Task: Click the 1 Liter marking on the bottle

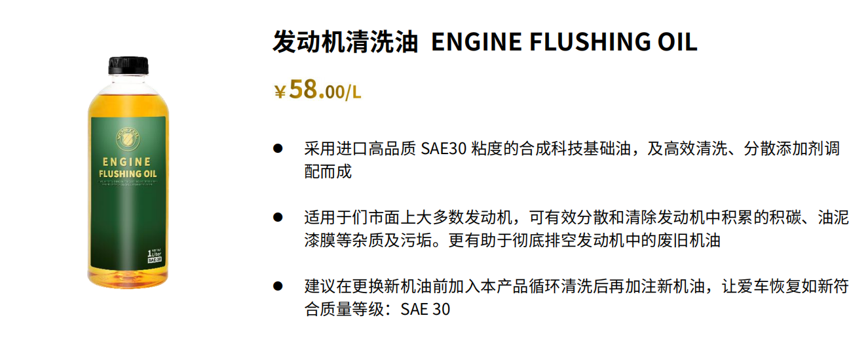Action: tap(155, 252)
